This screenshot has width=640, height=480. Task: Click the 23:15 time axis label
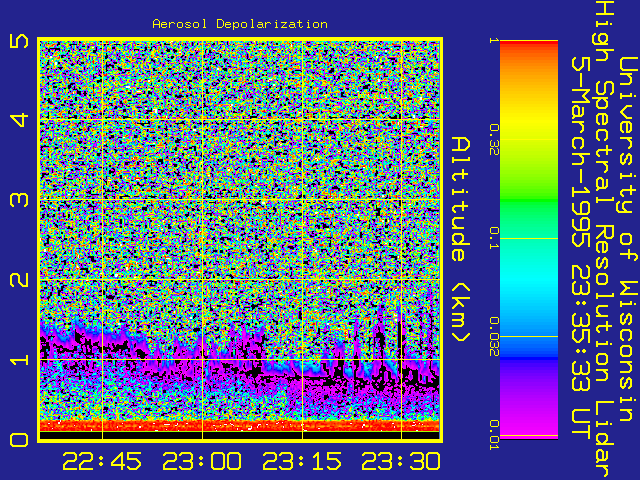(x=302, y=462)
